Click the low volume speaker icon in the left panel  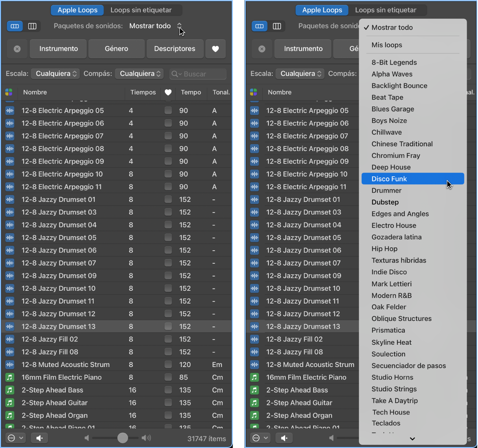(87, 438)
